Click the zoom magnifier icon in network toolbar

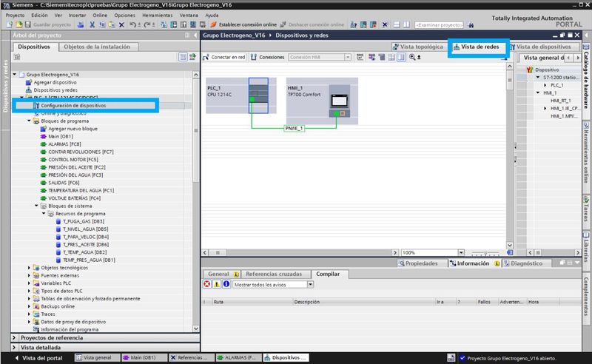coord(412,57)
